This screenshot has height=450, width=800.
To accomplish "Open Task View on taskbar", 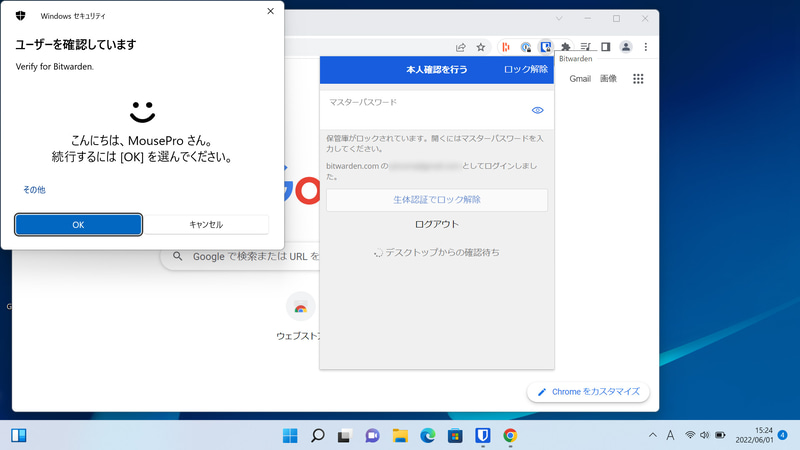I will pos(344,436).
